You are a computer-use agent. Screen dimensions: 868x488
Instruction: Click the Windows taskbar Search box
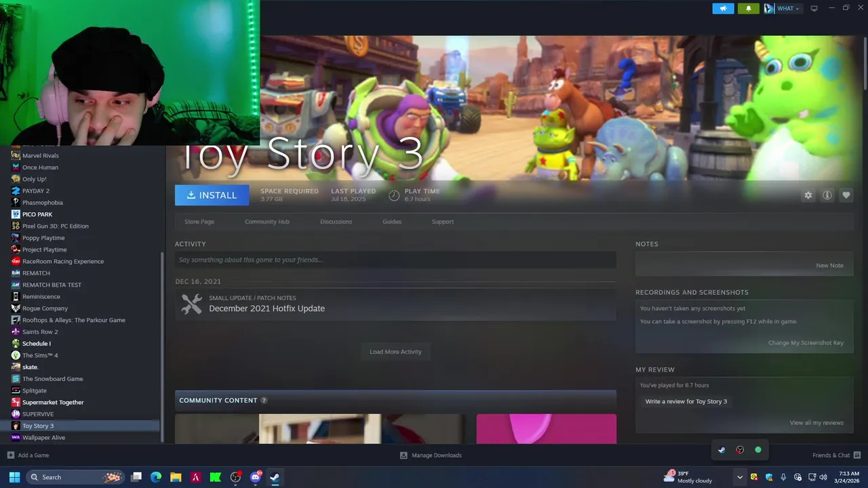pos(75,477)
